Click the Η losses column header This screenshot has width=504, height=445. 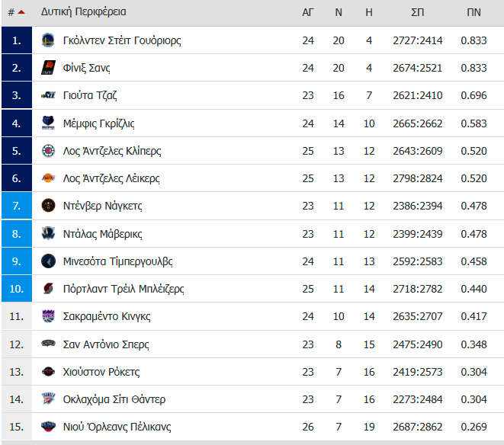point(369,12)
